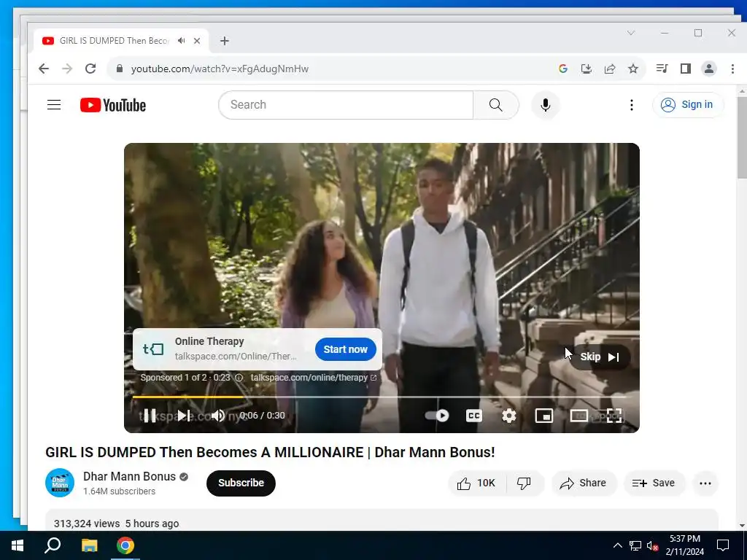Enable theater mode view

tap(578, 416)
